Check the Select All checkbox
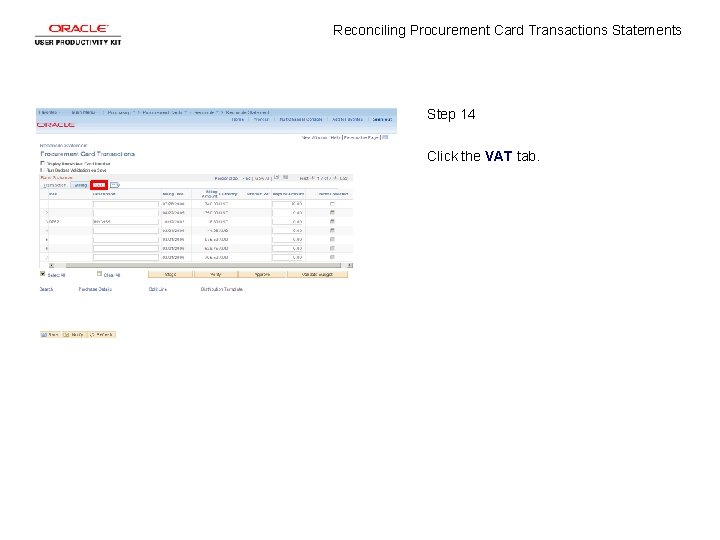The height and width of the screenshot is (540, 720). point(43,274)
